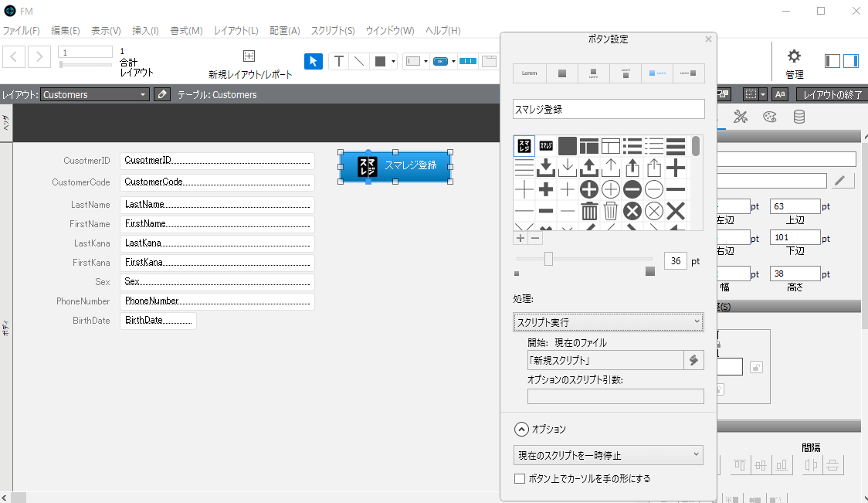The width and height of the screenshot is (868, 503).
Task: Open the 現在のスクリプトを一時停止 dropdown
Action: [x=608, y=455]
